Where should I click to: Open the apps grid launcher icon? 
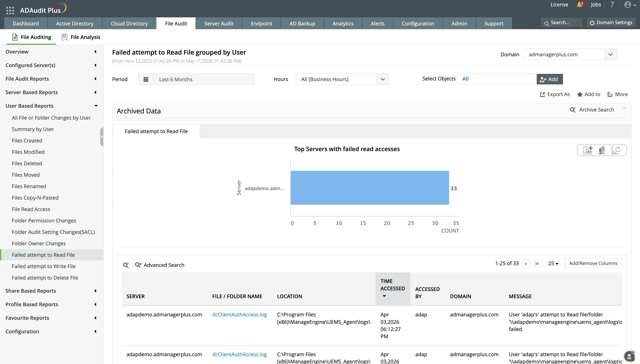click(10, 10)
